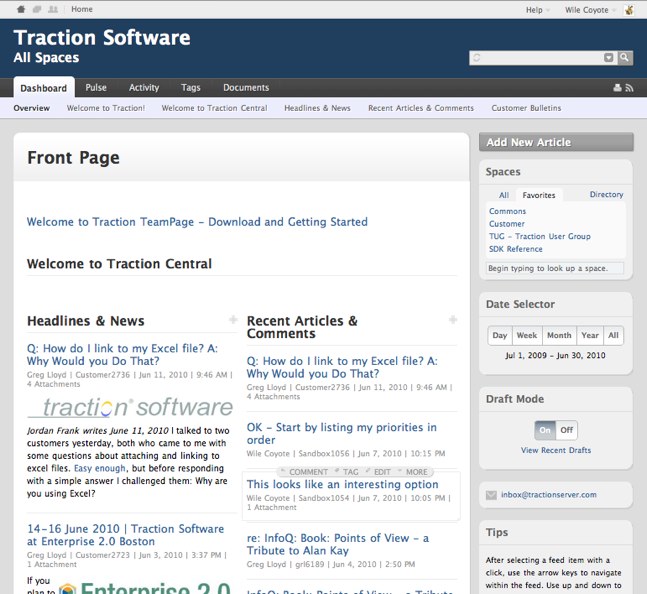
Task: Expand the Wile Coyote user menu
Action: point(589,10)
